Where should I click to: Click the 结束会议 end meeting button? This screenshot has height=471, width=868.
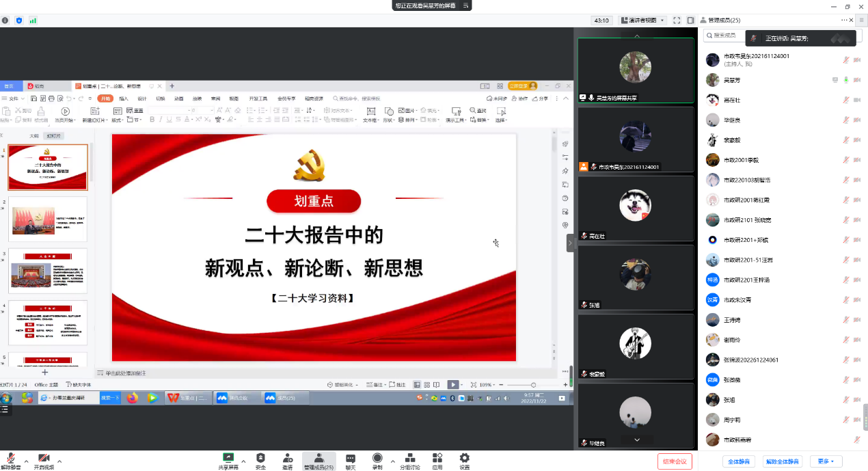[675, 461]
